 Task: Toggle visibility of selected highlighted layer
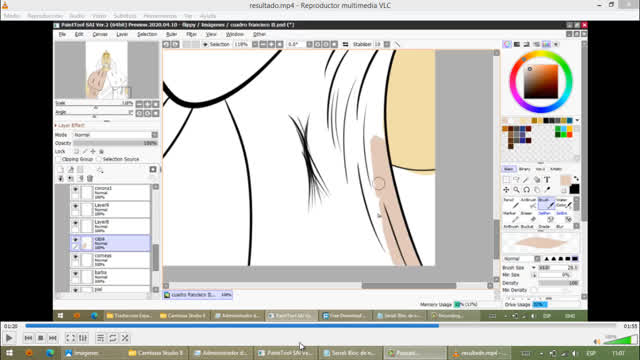point(76,240)
